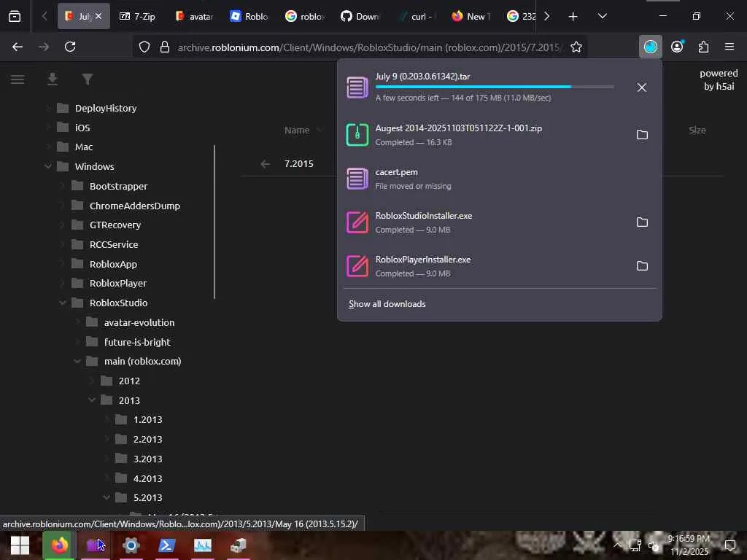747x560 pixels.
Task: Open Firefox View tab overview icon
Action: pyautogui.click(x=15, y=16)
